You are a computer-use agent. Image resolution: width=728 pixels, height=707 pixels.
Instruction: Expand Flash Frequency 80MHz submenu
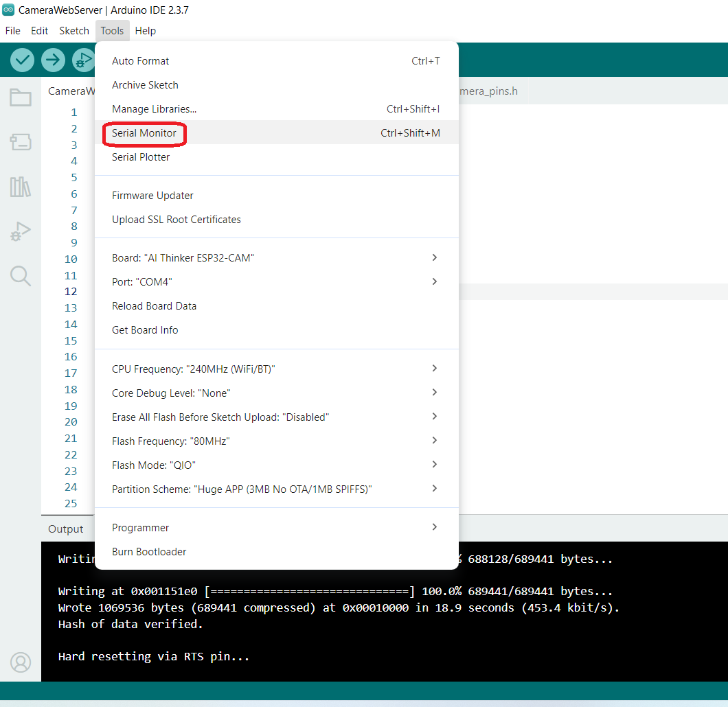276,441
